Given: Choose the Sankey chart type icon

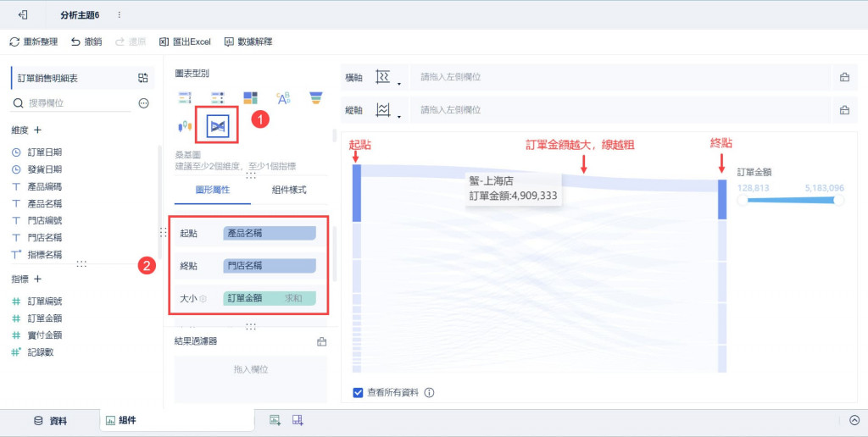Looking at the screenshot, I should coord(217,127).
